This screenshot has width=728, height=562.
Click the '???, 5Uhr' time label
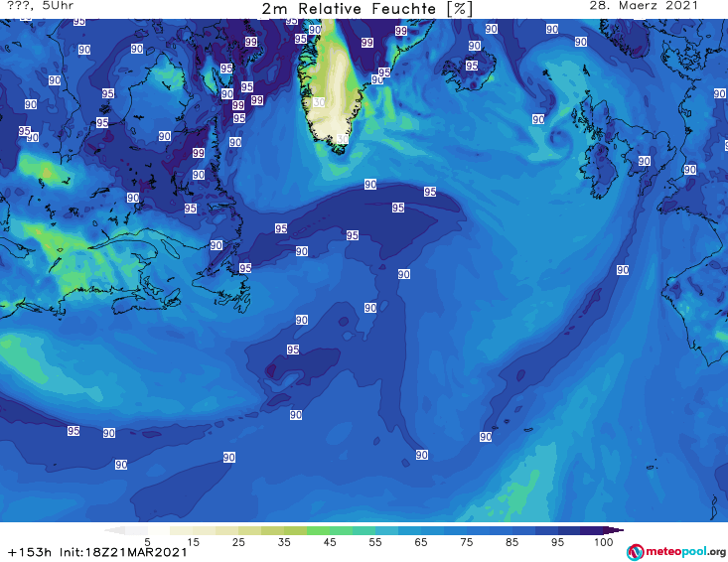pyautogui.click(x=40, y=6)
